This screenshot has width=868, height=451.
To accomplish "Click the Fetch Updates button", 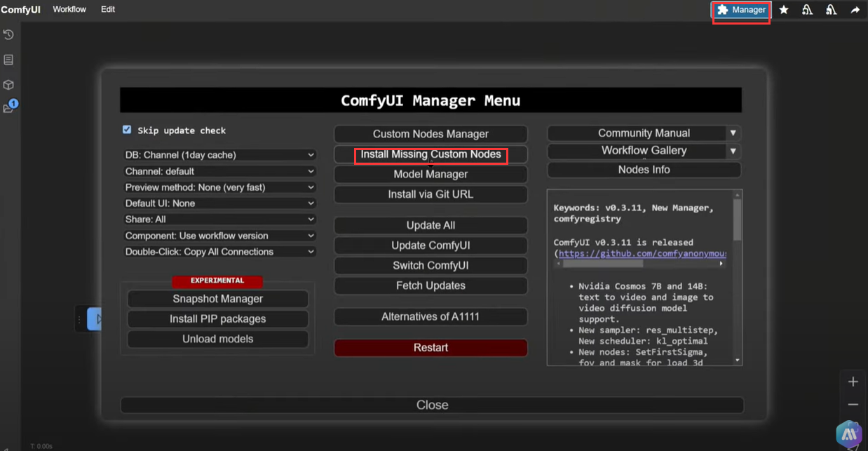I will 430,285.
